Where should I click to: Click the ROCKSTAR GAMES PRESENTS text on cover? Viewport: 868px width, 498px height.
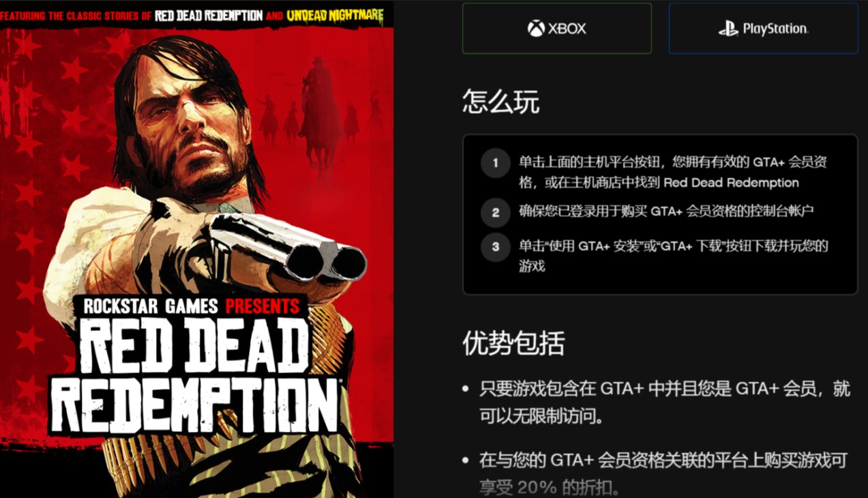click(x=191, y=305)
